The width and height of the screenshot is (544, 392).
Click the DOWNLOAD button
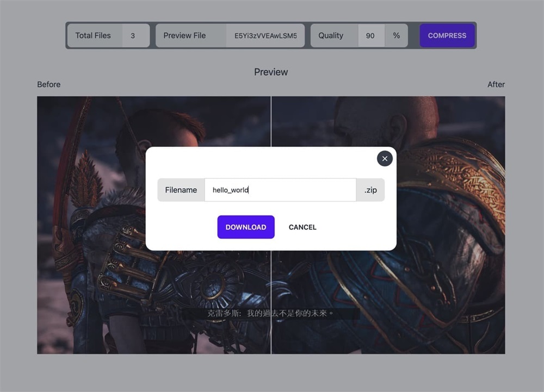pyautogui.click(x=246, y=227)
